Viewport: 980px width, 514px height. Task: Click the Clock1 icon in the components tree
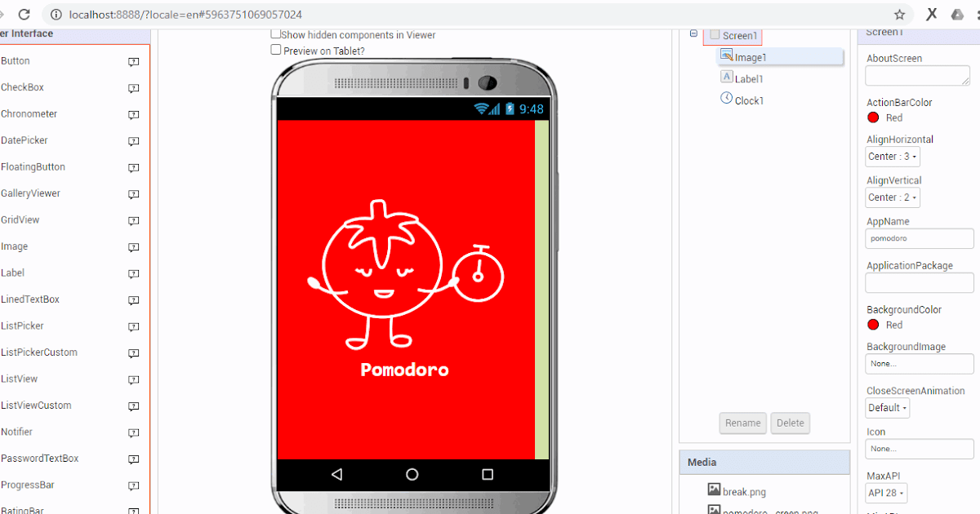726,97
